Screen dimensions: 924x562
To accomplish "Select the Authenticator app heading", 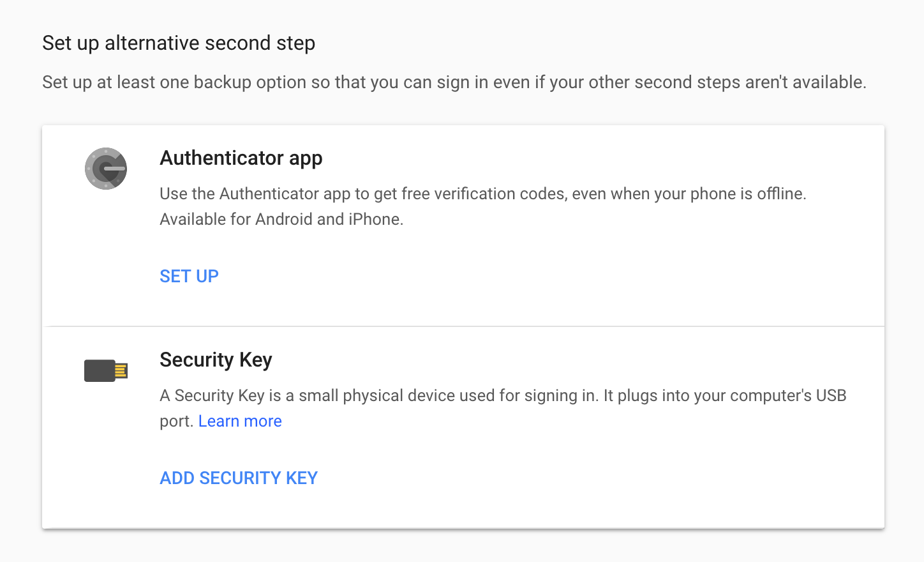I will point(241,158).
